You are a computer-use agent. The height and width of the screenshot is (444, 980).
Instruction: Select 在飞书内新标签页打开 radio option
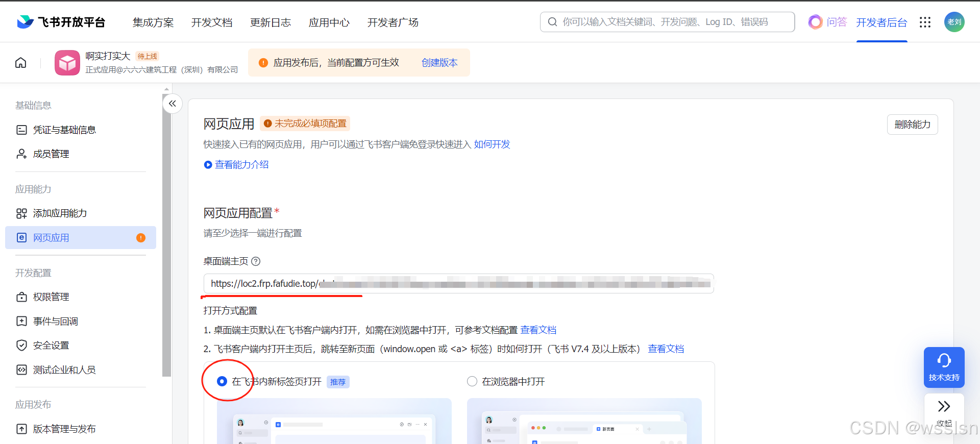tap(222, 382)
